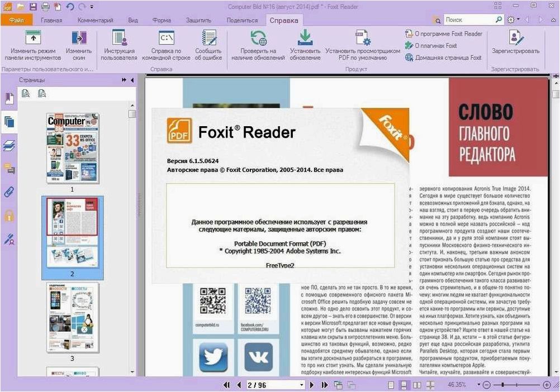Go to next search result arrow
560x392 pixels.
point(542,20)
